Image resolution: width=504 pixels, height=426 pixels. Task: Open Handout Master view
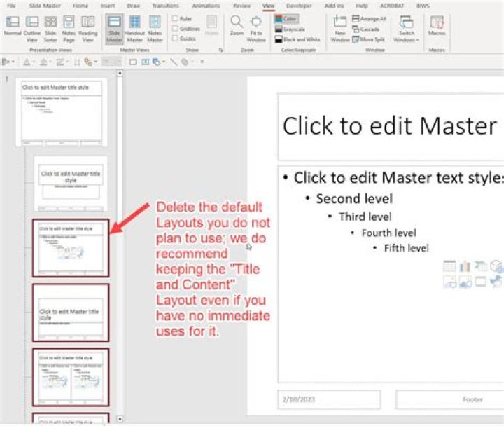[134, 29]
